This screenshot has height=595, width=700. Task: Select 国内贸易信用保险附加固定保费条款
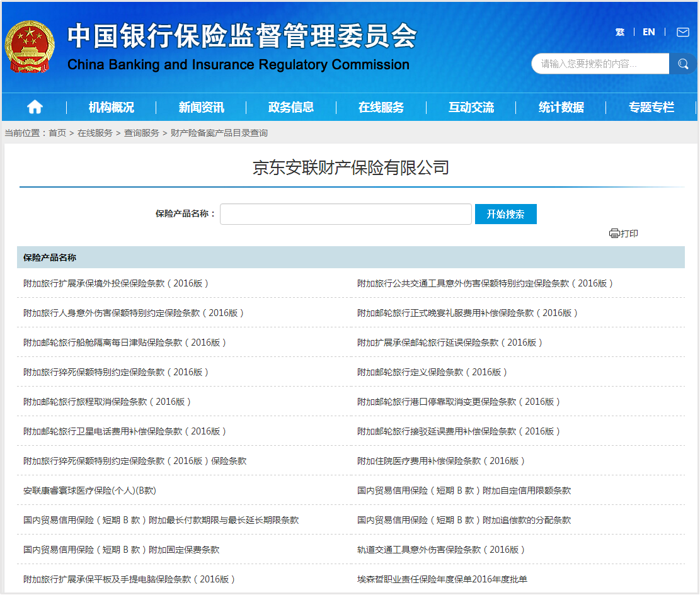[x=122, y=550]
